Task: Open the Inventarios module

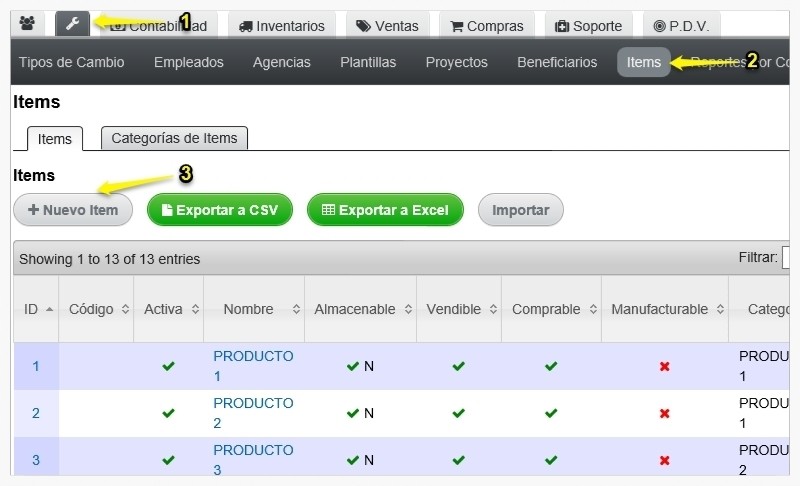Action: pos(282,25)
